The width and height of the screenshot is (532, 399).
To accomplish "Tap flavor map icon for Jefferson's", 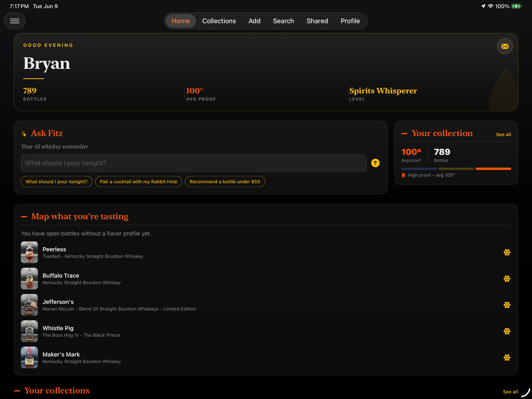I will pyautogui.click(x=507, y=305).
